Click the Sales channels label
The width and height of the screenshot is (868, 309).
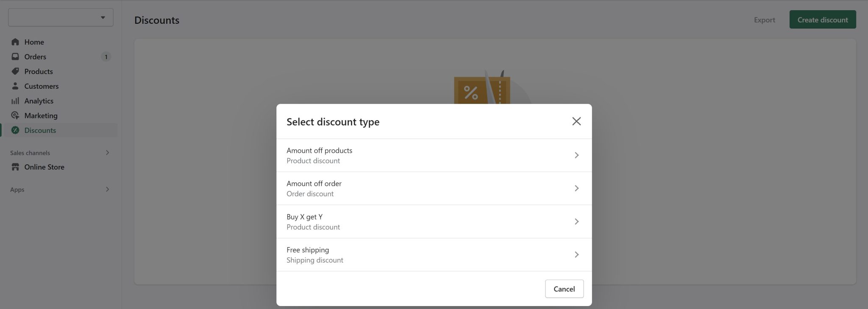30,153
